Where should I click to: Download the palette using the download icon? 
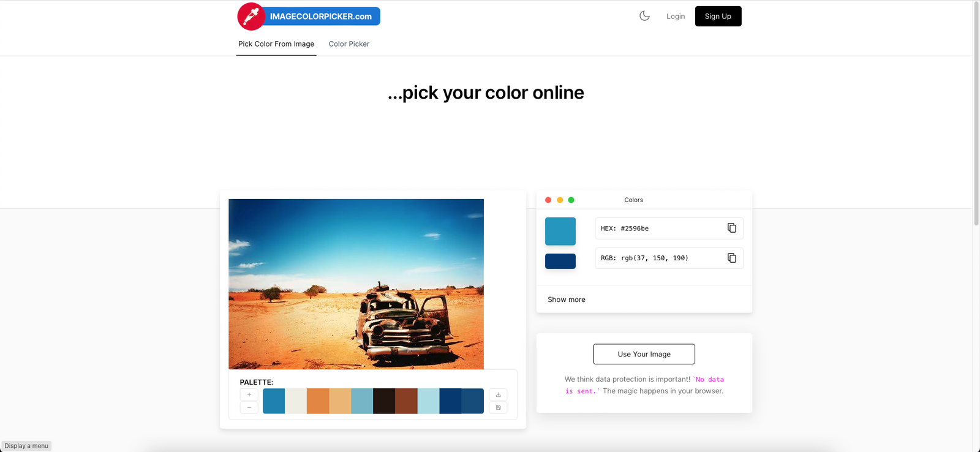click(x=498, y=395)
